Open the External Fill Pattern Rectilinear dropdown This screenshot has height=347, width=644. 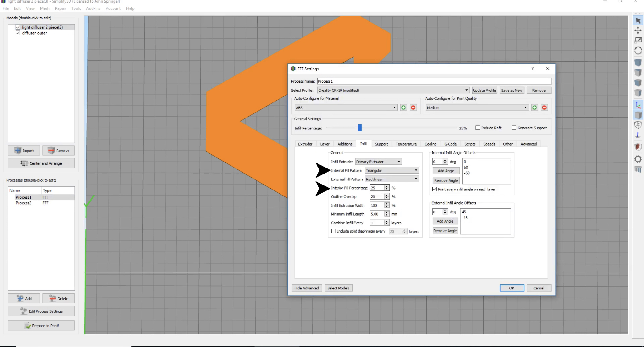392,179
